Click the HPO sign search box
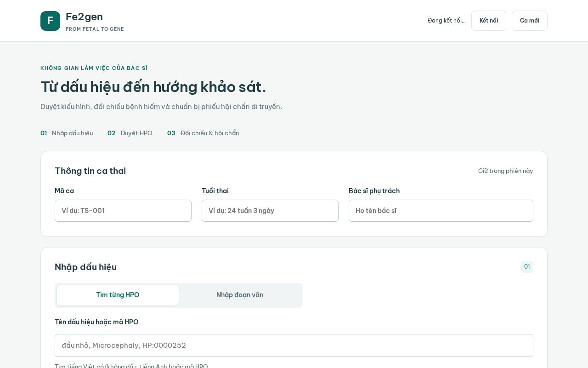 coord(294,345)
